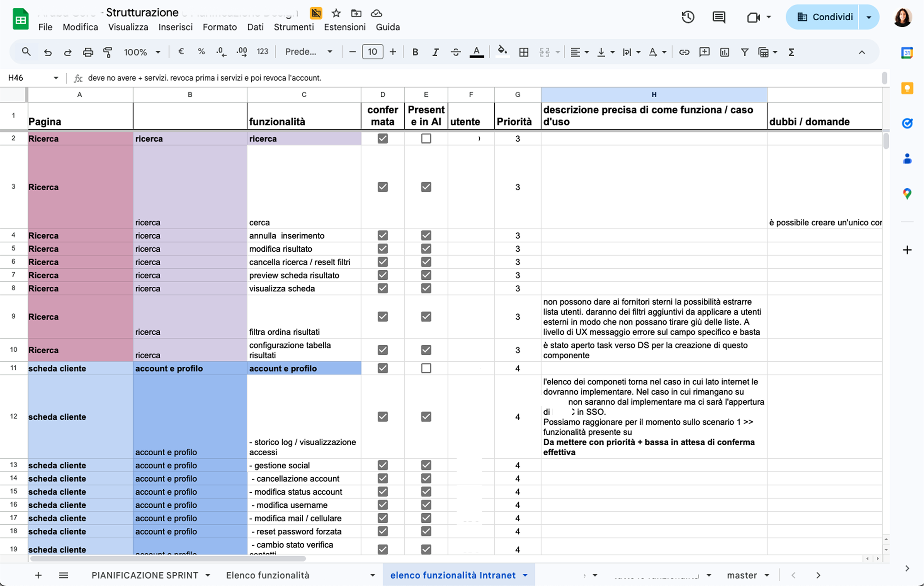Uncheck 'confermata' checkbox in row 11

[x=383, y=368]
